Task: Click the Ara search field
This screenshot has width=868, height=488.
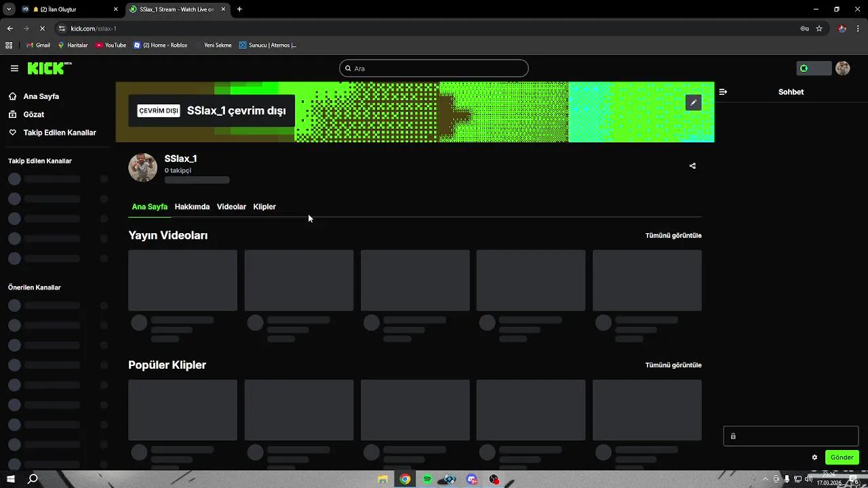Action: point(434,68)
